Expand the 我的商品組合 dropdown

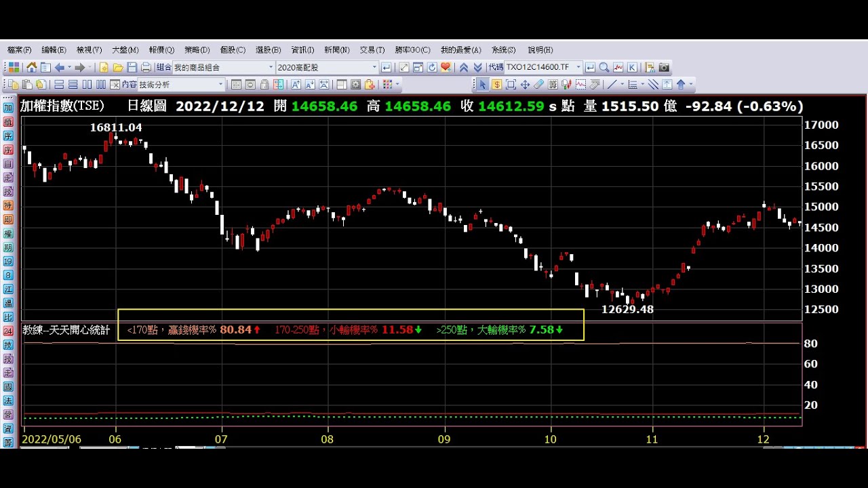point(271,67)
